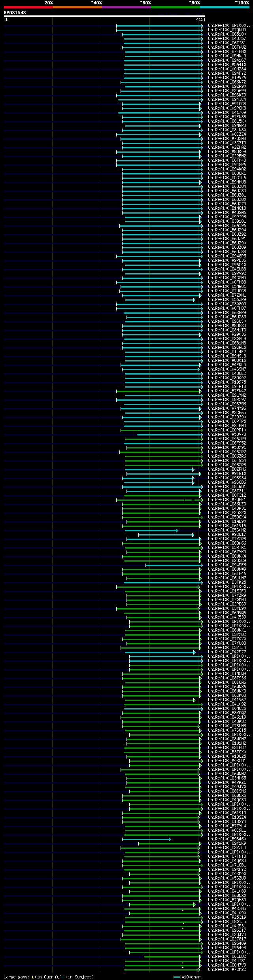The width and height of the screenshot is (253, 980).
Task: Select the UniRef100_Q945F6 label
Action: [227, 565]
